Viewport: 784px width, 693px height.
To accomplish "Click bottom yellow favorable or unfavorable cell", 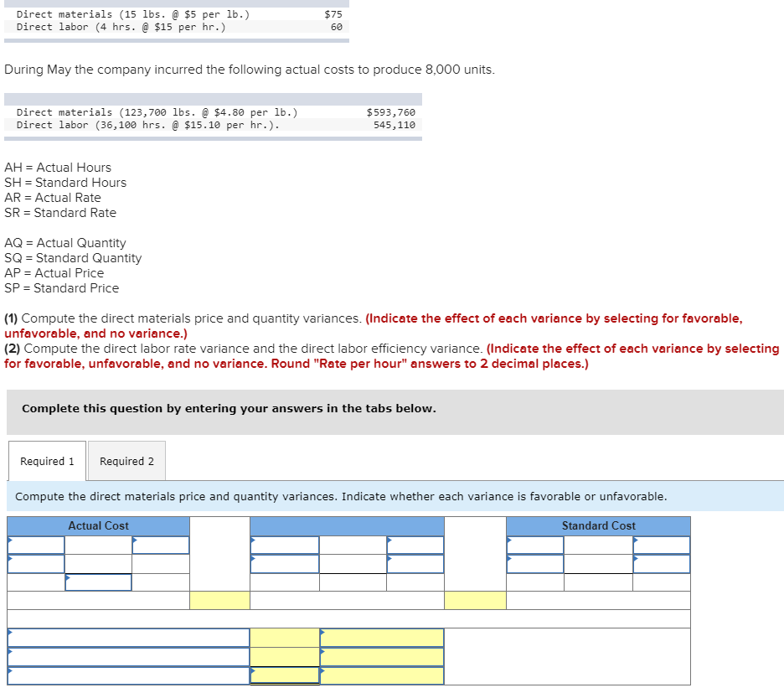I will (381, 675).
